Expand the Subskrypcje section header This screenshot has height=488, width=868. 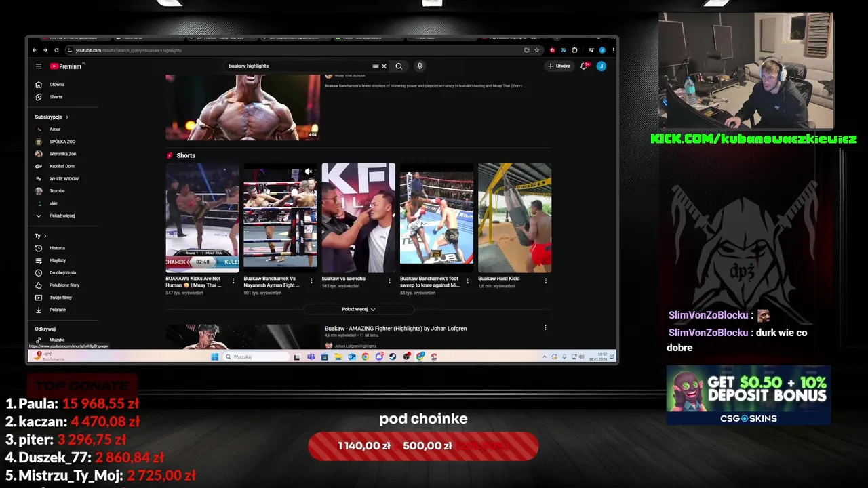click(52, 117)
